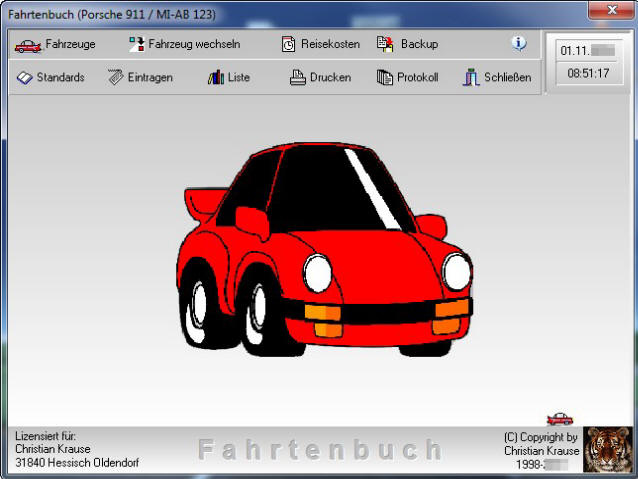Start Backup via its text label
The image size is (638, 479).
click(x=420, y=44)
